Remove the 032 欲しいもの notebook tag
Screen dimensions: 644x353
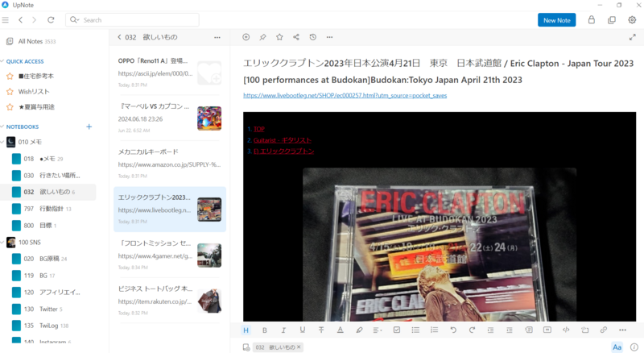tap(299, 347)
